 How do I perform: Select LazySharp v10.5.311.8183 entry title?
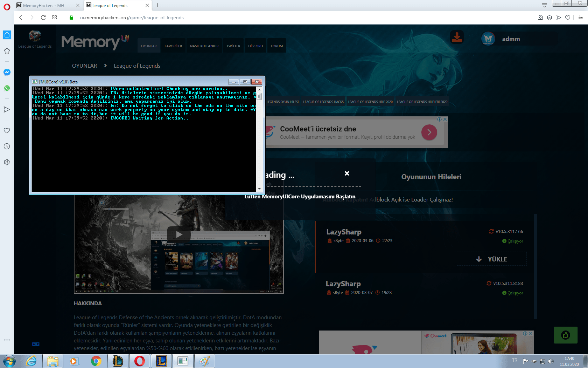[343, 284]
